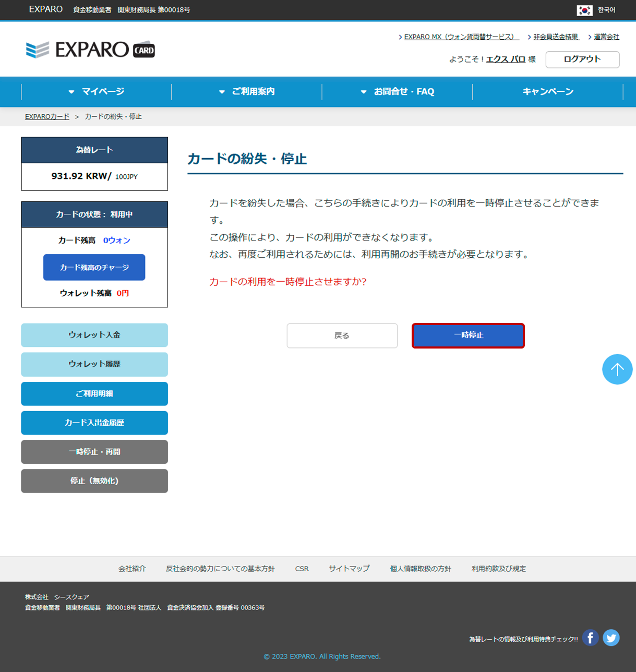Open ウォレット履歴 in the sidebar
The height and width of the screenshot is (672, 636).
click(94, 364)
